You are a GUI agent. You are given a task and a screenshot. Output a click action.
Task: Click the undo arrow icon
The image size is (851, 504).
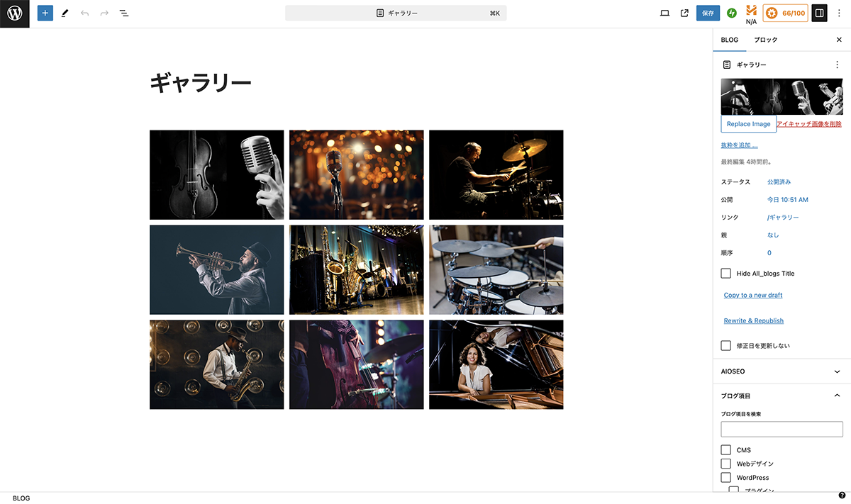pos(84,13)
